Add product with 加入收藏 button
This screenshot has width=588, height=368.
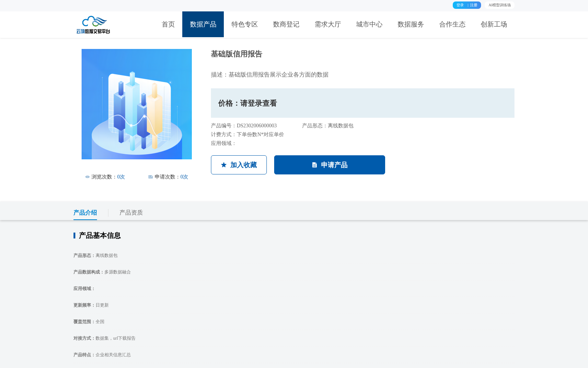(x=239, y=165)
